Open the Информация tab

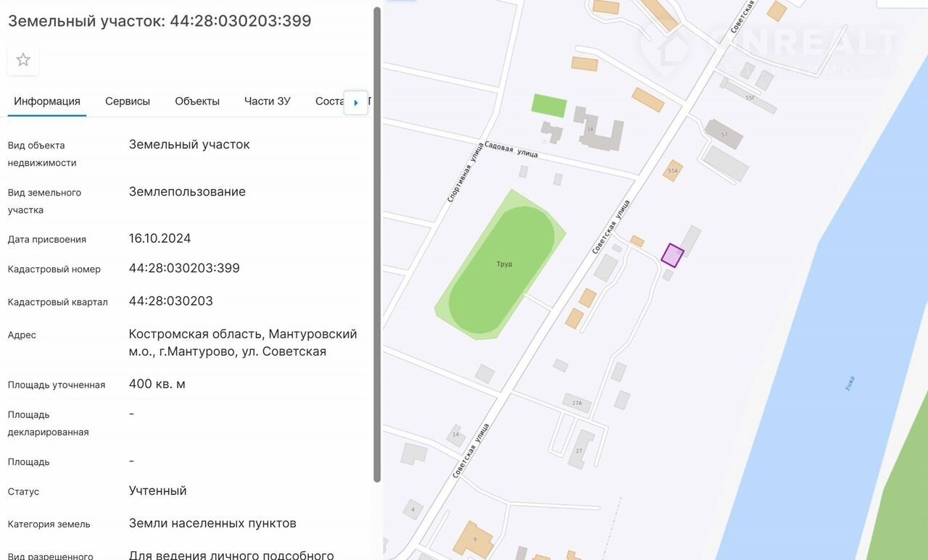47,101
